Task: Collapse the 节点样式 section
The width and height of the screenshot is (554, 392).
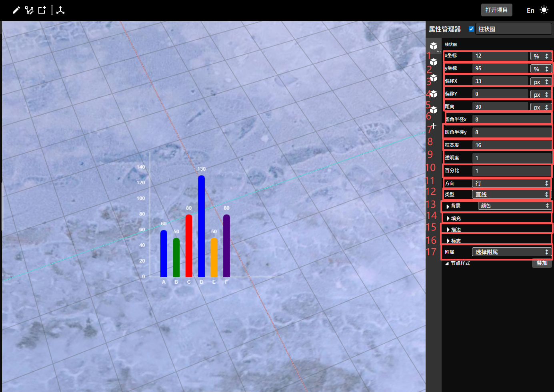Action: coord(447,263)
